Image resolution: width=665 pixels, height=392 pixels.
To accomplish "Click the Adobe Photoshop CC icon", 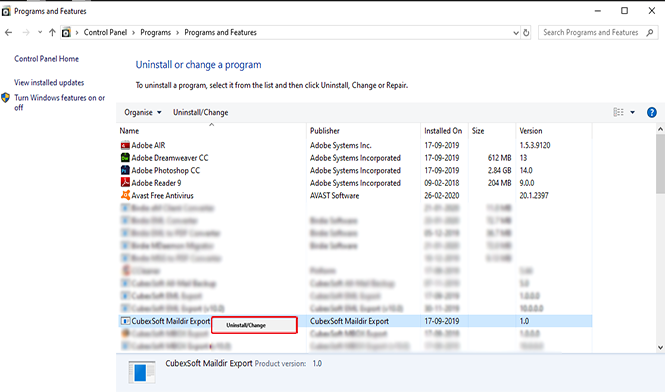I will coord(125,170).
